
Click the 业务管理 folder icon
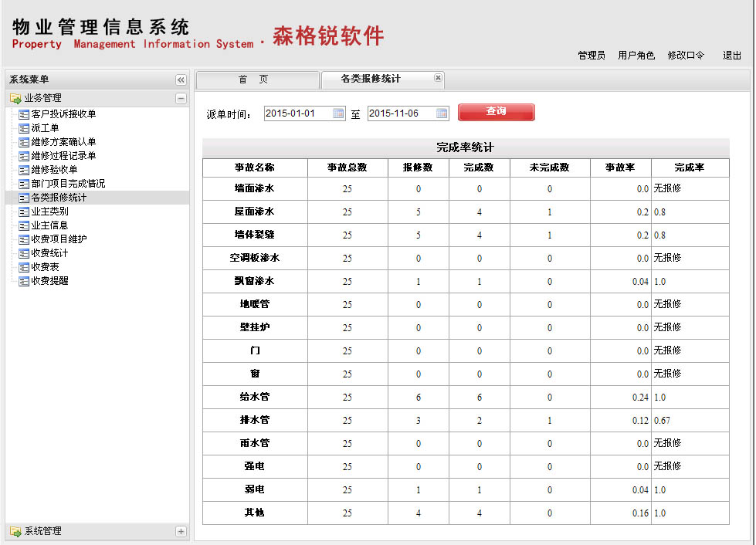[x=15, y=99]
